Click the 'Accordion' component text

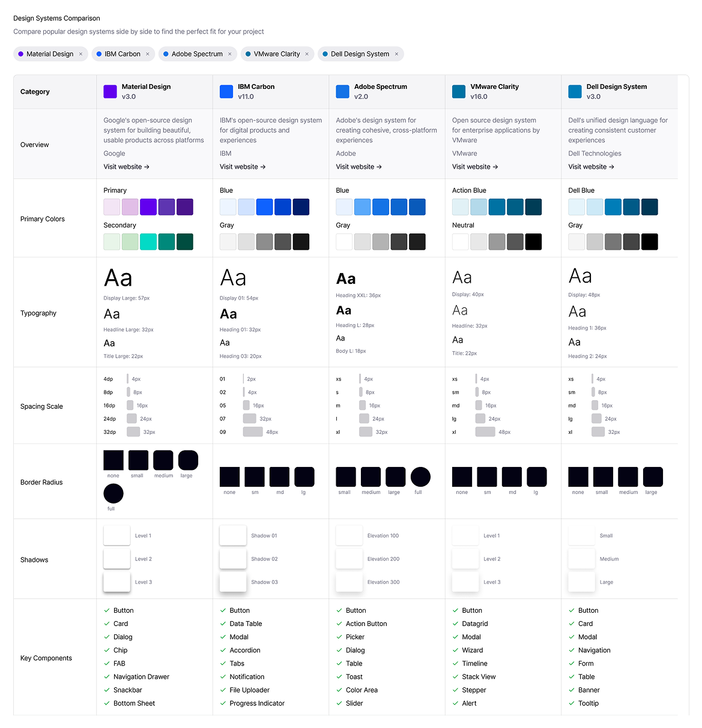[x=245, y=651]
